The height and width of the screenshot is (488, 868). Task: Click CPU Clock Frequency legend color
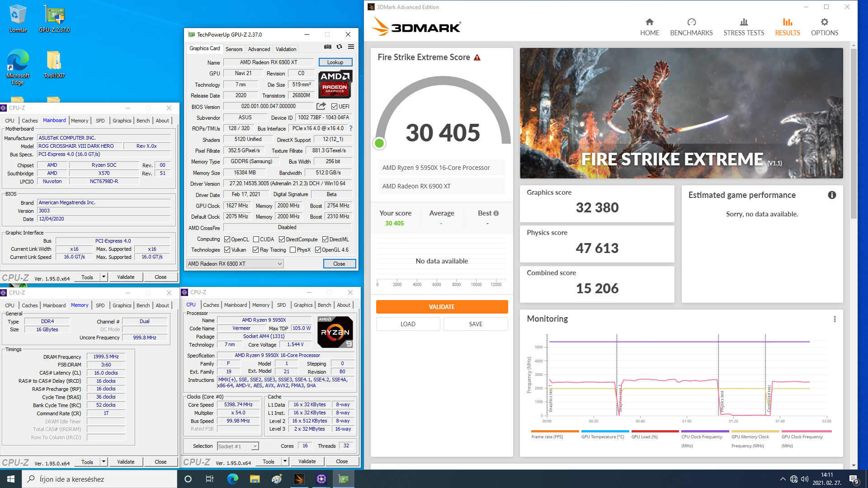[705, 432]
